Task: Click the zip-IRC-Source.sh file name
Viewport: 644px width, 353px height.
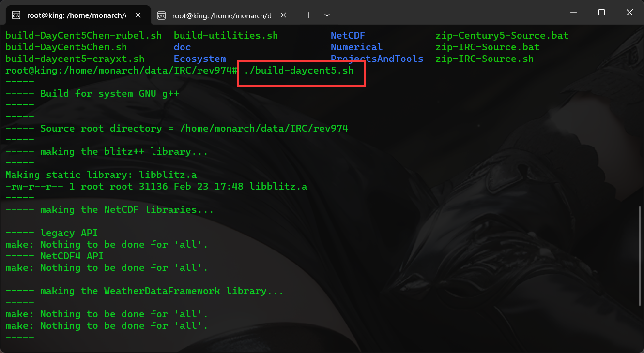Action: (485, 59)
